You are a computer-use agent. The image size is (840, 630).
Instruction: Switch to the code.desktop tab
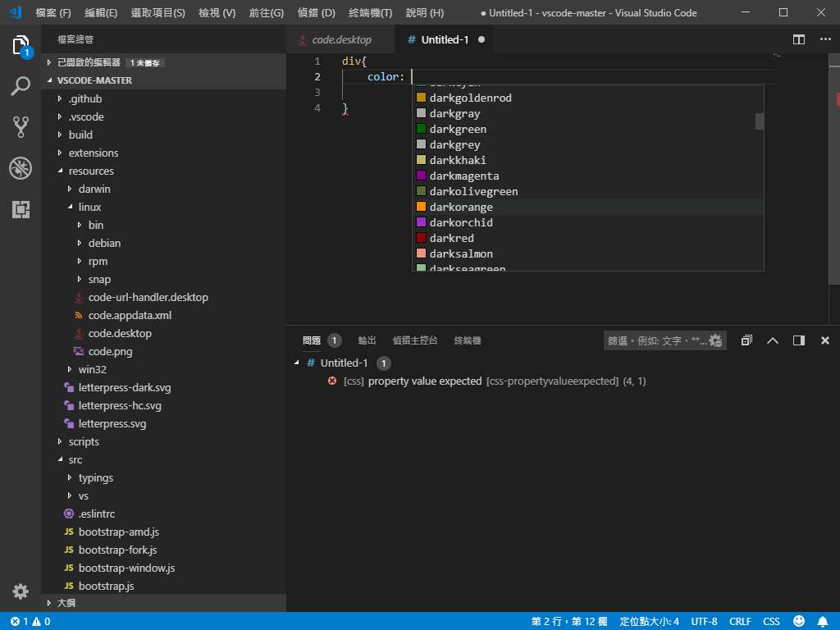tap(341, 39)
